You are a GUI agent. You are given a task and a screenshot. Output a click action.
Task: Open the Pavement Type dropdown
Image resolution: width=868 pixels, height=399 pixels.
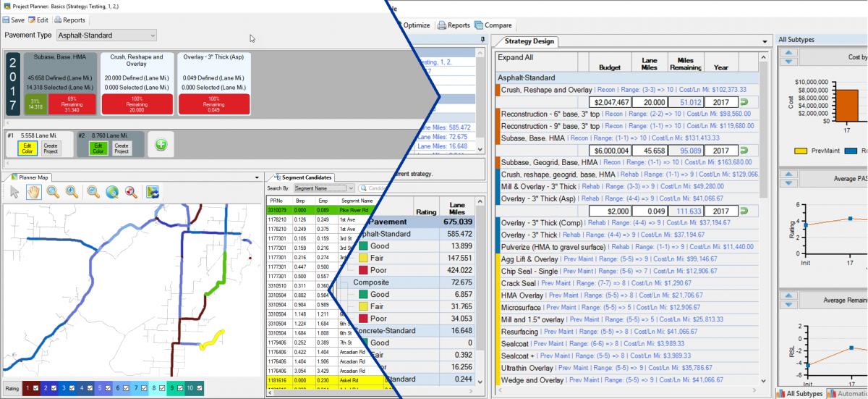click(106, 35)
